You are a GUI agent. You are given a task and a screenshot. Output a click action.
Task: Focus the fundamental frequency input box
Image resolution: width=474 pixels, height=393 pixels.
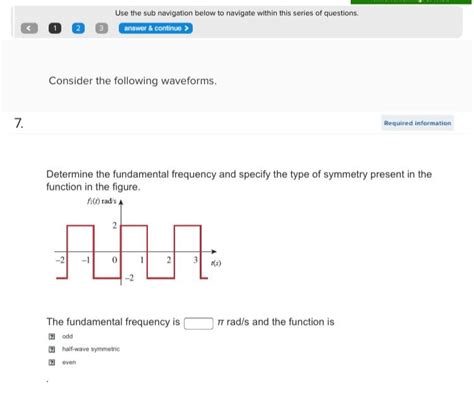(199, 323)
